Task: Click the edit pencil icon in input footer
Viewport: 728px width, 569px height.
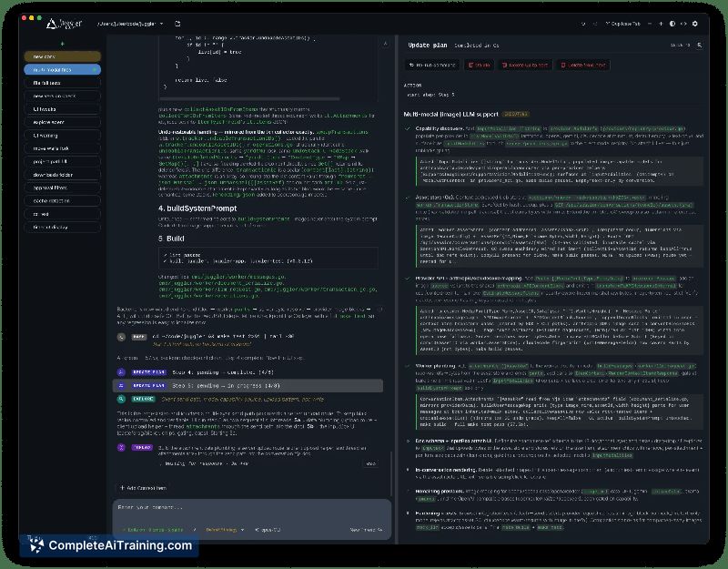Action: (195, 530)
